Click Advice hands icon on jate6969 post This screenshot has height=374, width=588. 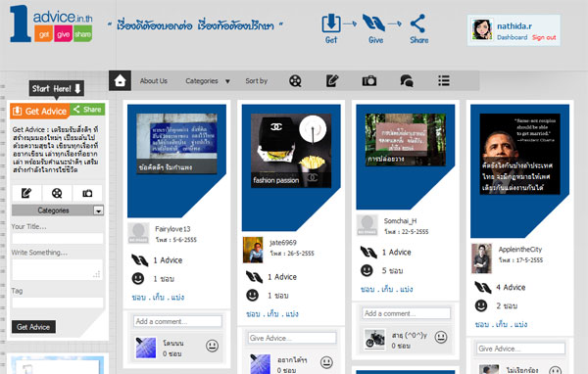(254, 277)
